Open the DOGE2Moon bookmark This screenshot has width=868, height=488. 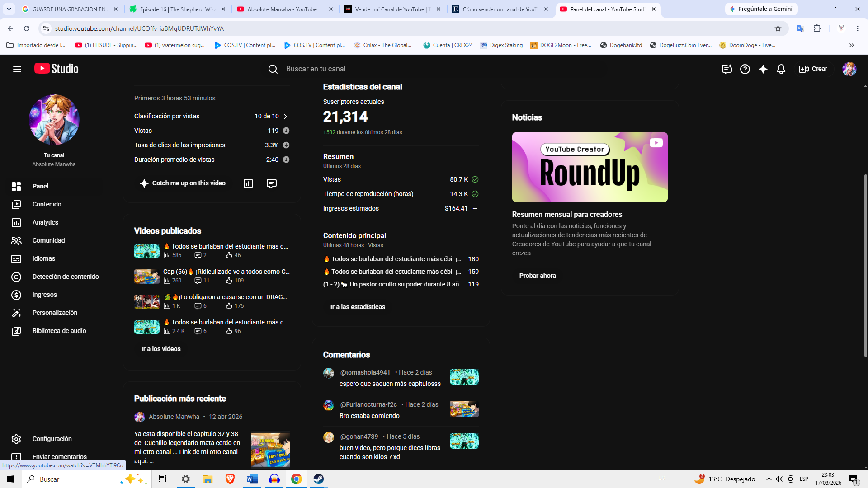point(561,45)
